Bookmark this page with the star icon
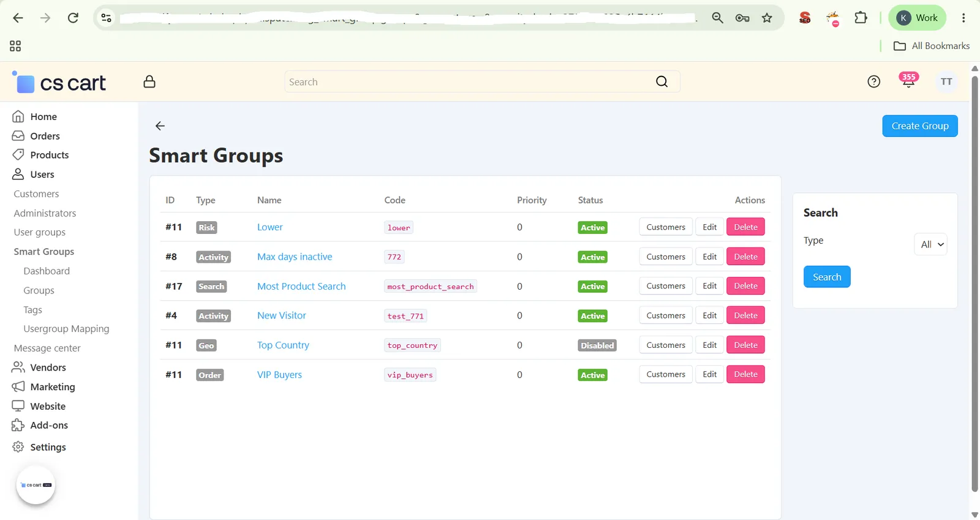 click(767, 18)
